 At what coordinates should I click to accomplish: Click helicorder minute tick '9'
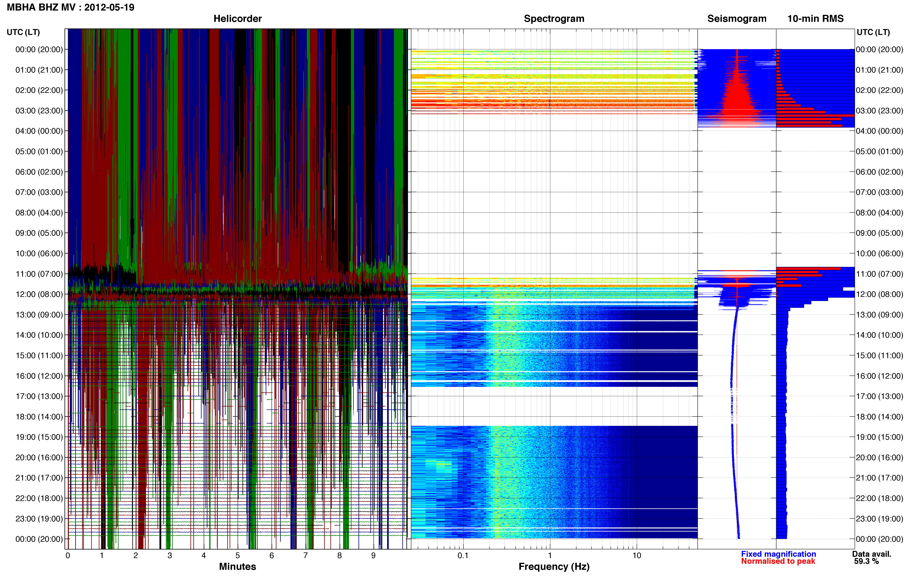click(x=373, y=555)
